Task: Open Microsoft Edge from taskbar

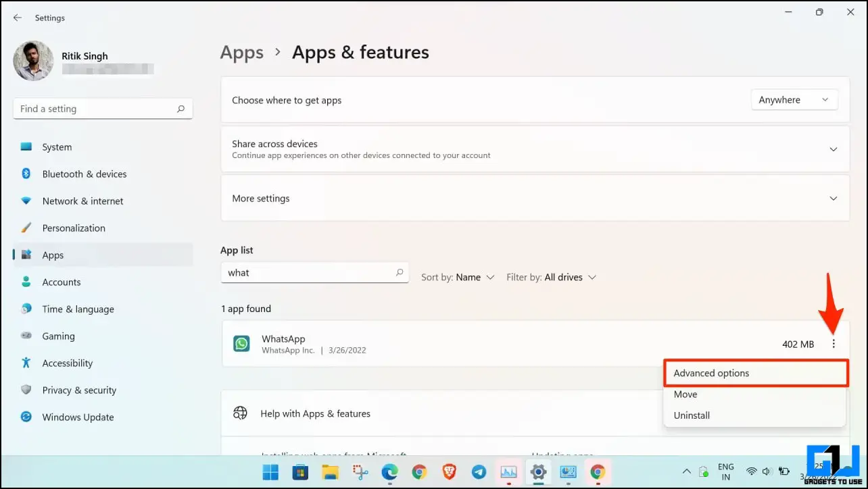Action: click(x=389, y=472)
